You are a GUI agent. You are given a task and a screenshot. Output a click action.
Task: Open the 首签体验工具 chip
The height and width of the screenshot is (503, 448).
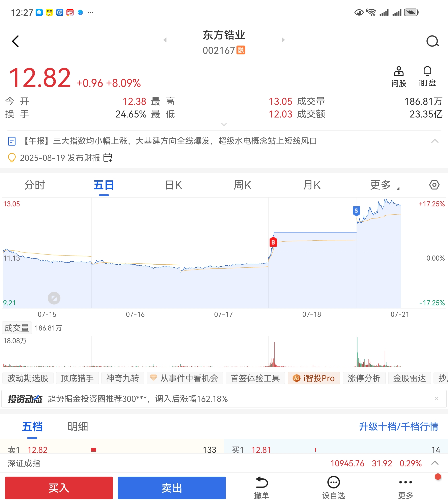(255, 378)
